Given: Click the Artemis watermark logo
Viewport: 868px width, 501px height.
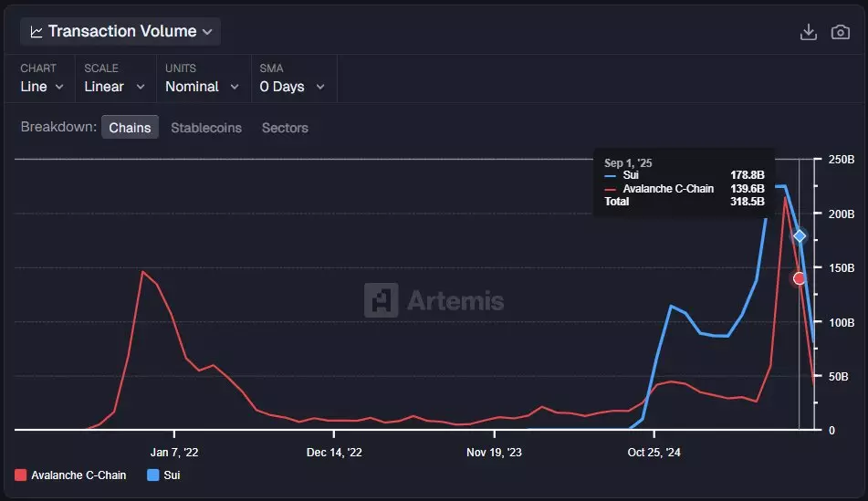Looking at the screenshot, I should click(380, 300).
